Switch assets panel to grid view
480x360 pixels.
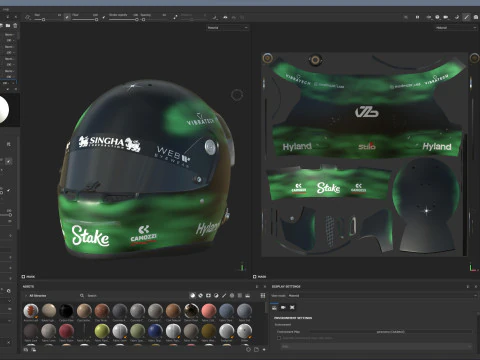tap(263, 295)
